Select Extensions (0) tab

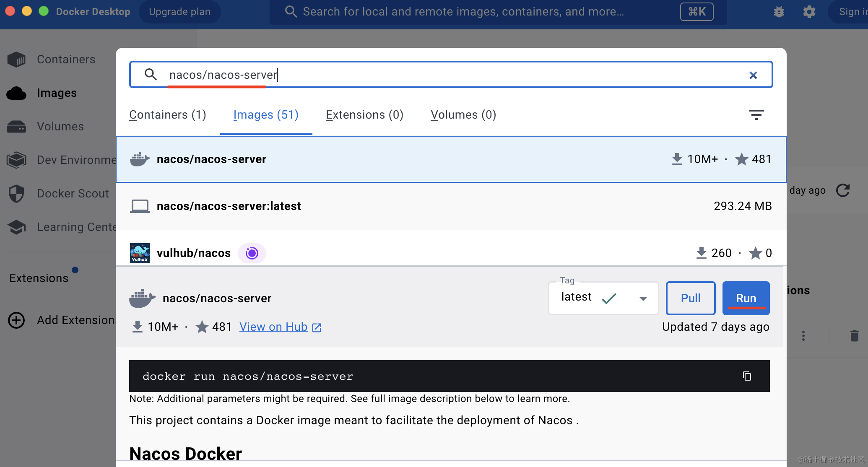tap(364, 115)
